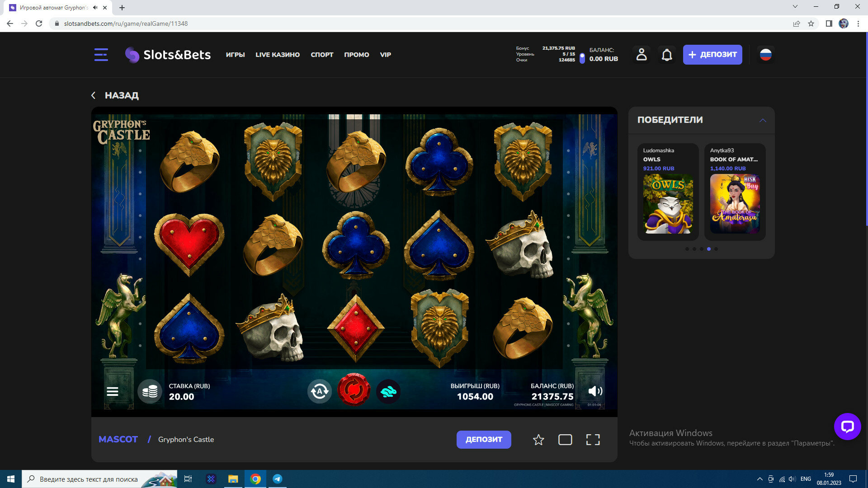
Task: Open language selector Russian flag
Action: point(765,55)
